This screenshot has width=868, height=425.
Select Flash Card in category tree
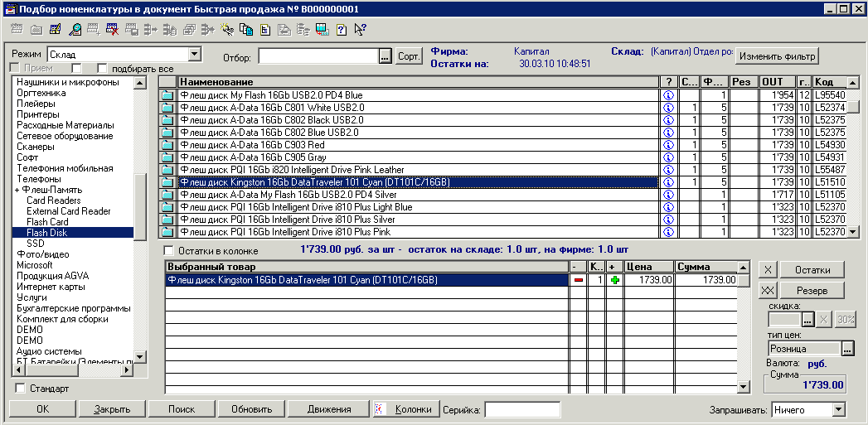click(x=47, y=222)
